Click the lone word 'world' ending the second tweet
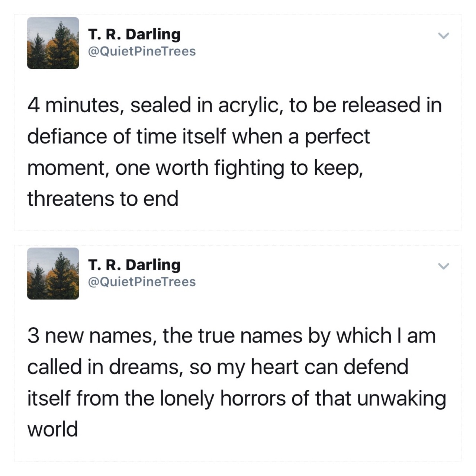The image size is (476, 476). [52, 429]
